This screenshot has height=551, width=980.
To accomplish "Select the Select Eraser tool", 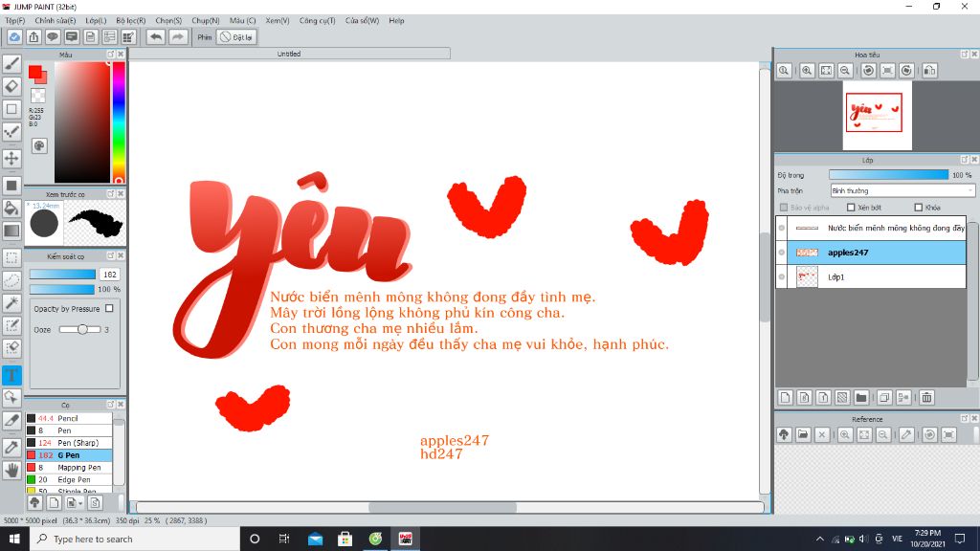I will pos(11,348).
